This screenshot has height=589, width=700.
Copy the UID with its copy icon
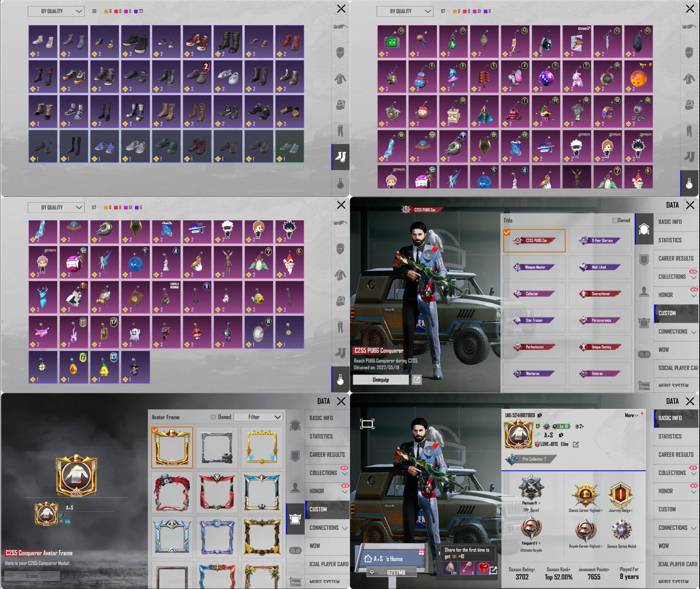(540, 415)
